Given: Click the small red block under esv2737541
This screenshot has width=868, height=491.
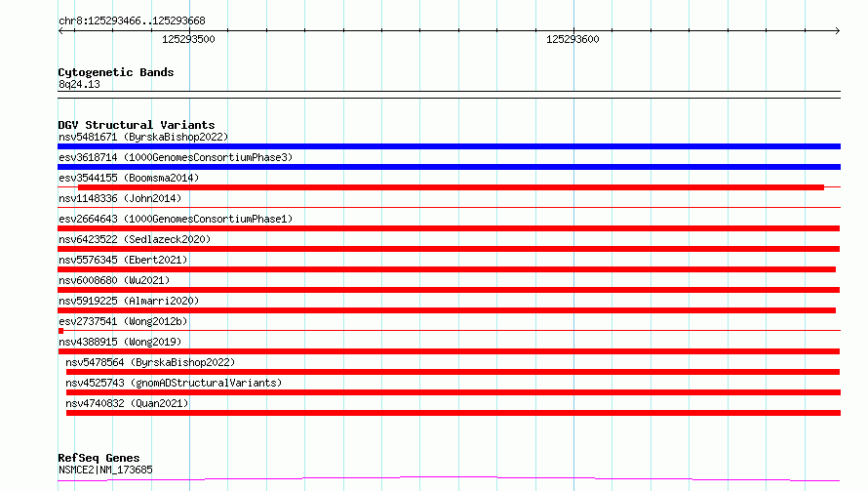Looking at the screenshot, I should [60, 331].
